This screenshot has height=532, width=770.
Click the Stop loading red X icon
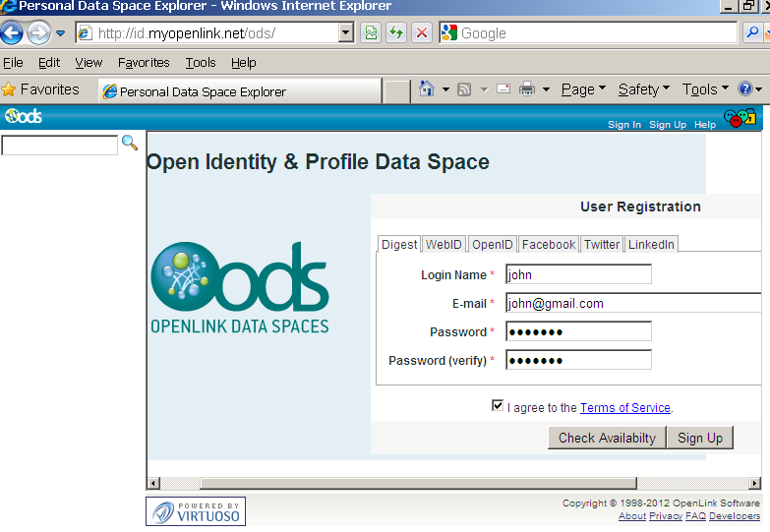pos(422,33)
